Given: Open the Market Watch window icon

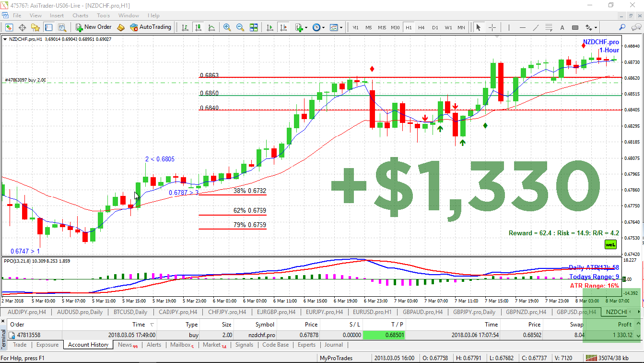Looking at the screenshot, I should click(x=9, y=27).
